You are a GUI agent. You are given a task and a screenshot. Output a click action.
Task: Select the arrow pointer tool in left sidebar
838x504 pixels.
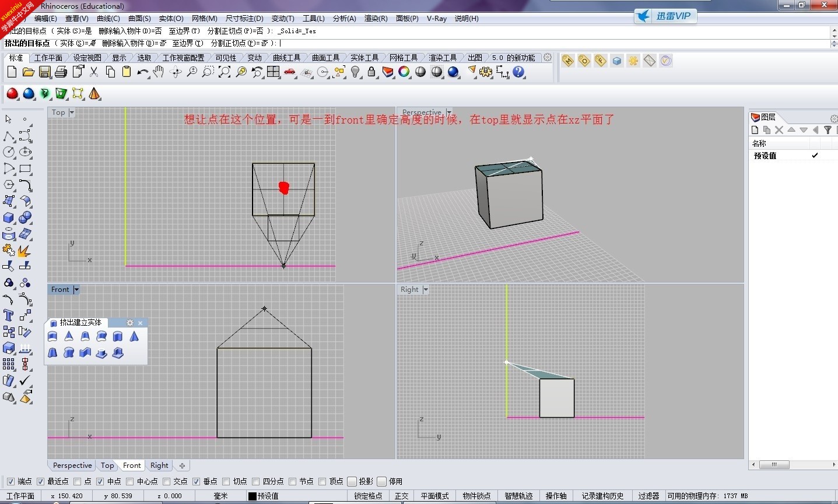(8, 119)
